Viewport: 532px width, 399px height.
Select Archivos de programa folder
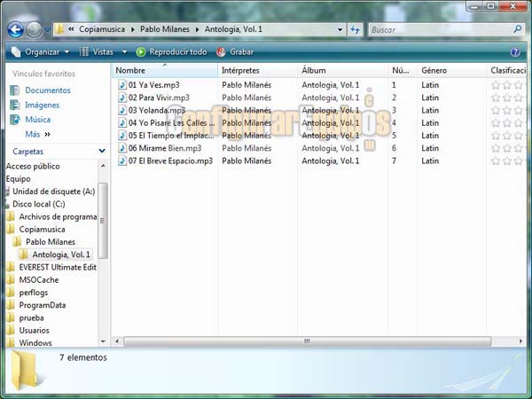coord(58,216)
